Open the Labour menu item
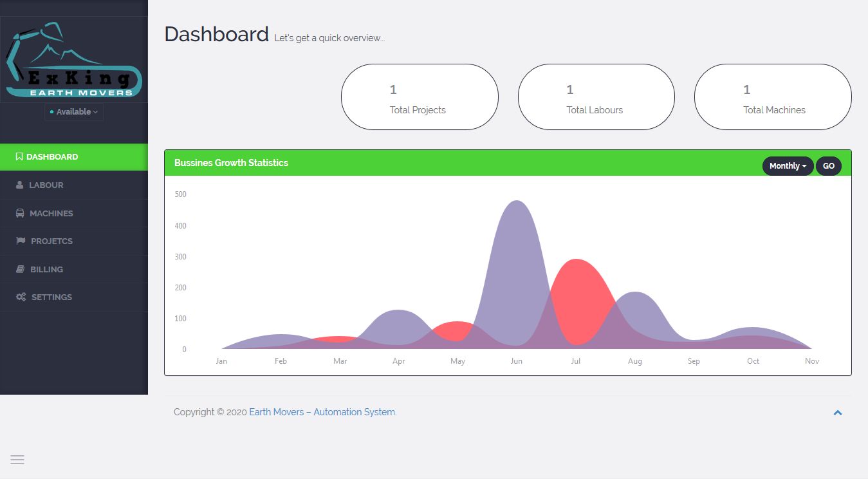The image size is (868, 479). click(x=46, y=185)
